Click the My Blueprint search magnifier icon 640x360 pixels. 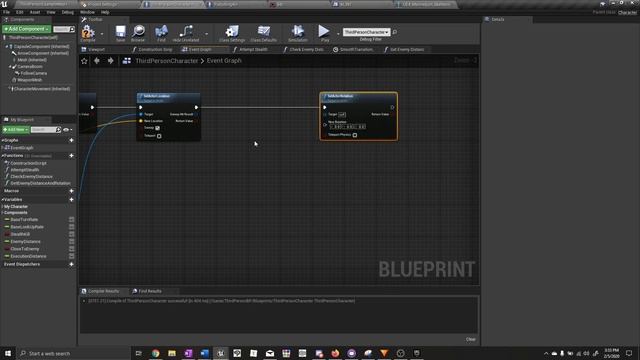click(58, 130)
